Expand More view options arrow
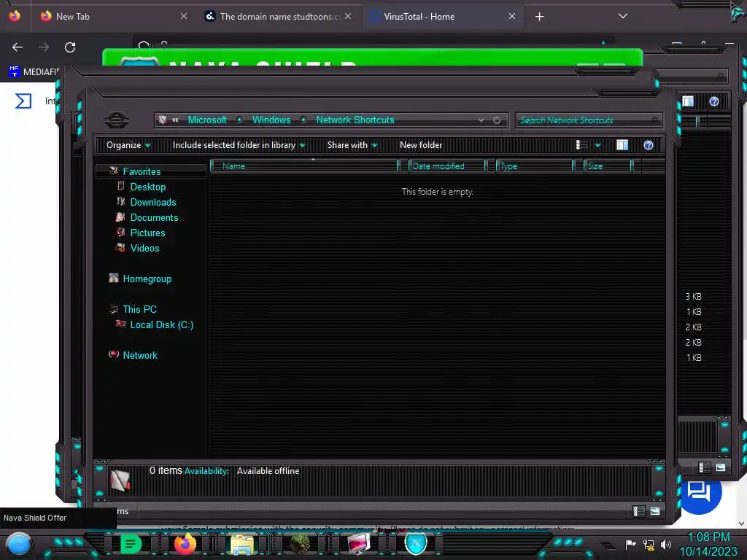The image size is (747, 560). coord(598,145)
